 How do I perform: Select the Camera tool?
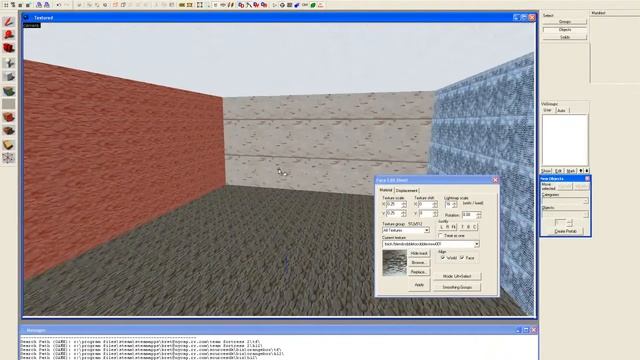point(9,48)
